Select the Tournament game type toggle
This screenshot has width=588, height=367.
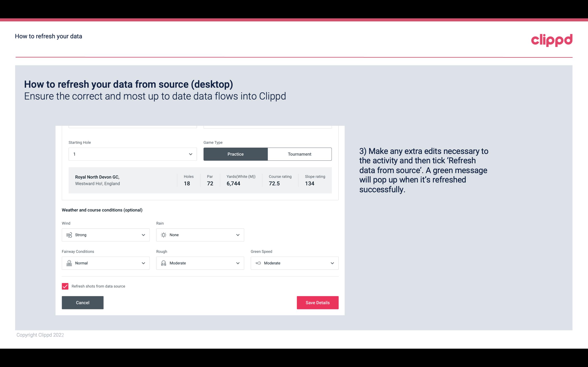(x=299, y=154)
